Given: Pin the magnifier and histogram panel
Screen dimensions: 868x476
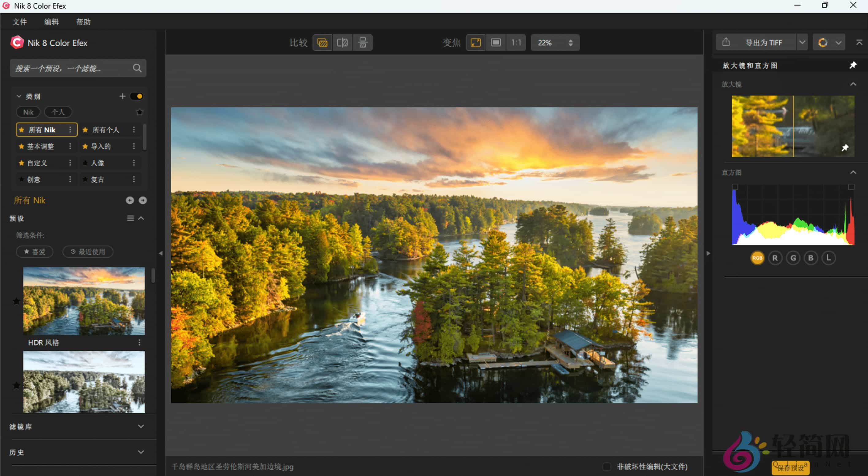Looking at the screenshot, I should [x=854, y=65].
